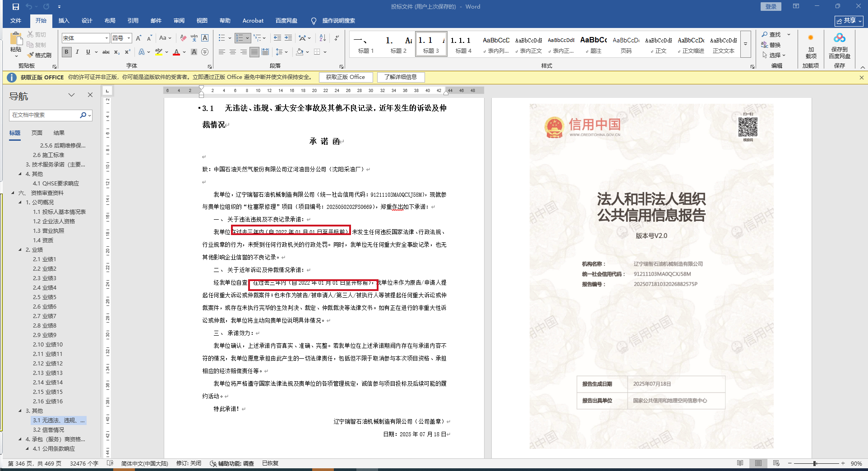868x471 pixels.
Task: Center-align the paragraph
Action: (233, 52)
